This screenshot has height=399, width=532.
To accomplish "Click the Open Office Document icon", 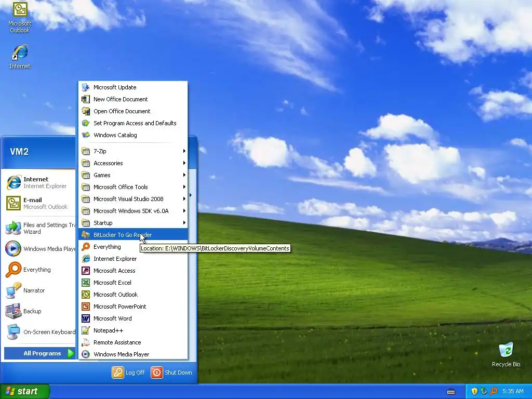I will (x=86, y=111).
